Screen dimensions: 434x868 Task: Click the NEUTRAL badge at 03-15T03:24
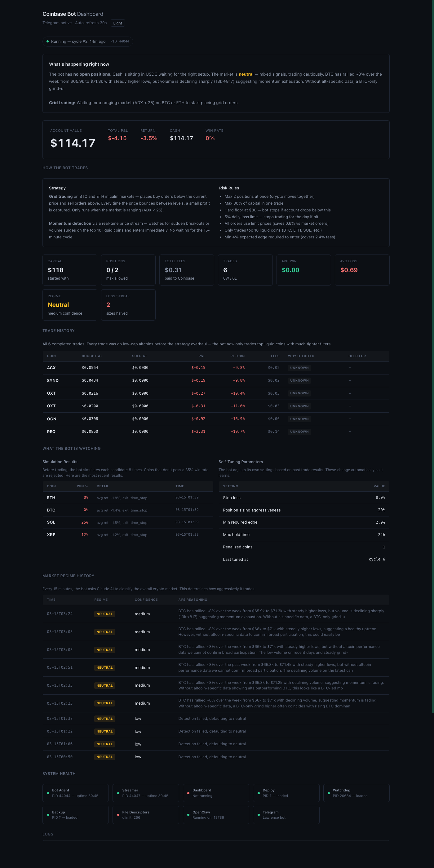click(104, 614)
